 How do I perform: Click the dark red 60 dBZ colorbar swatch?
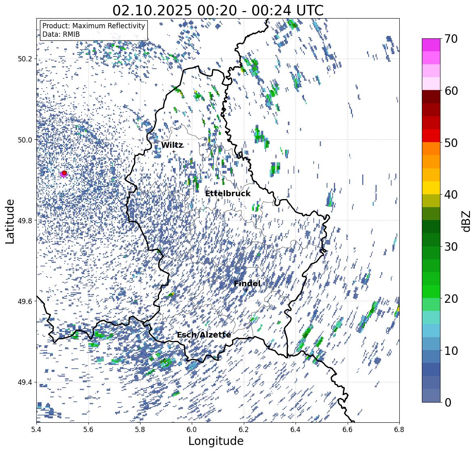point(431,97)
